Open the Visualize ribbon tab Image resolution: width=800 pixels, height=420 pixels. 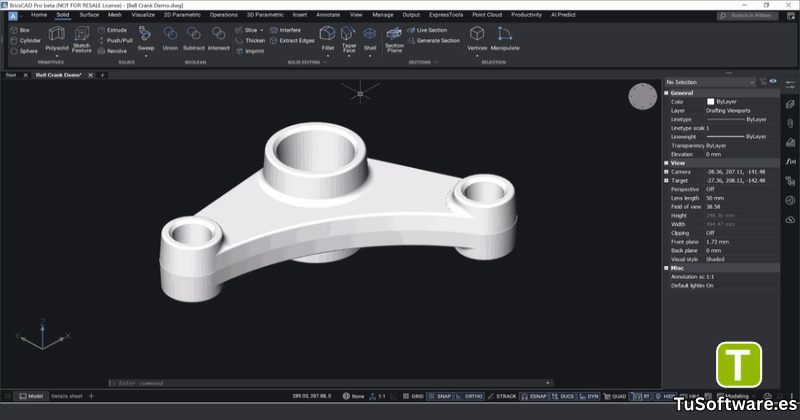[143, 15]
